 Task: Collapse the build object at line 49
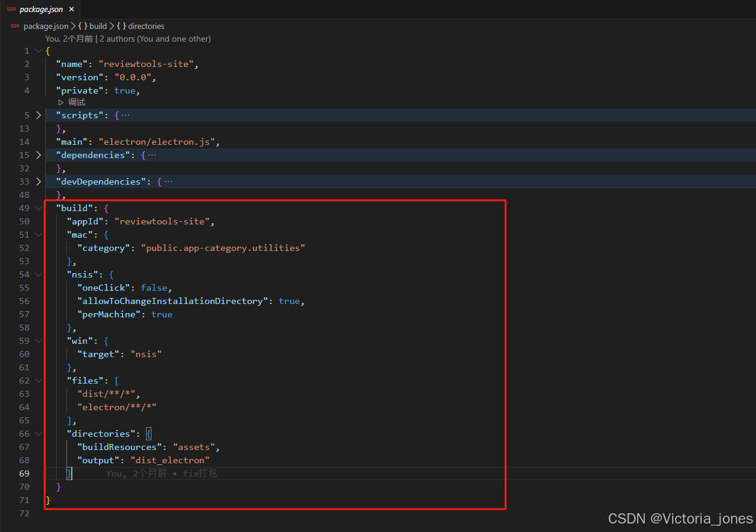38,207
